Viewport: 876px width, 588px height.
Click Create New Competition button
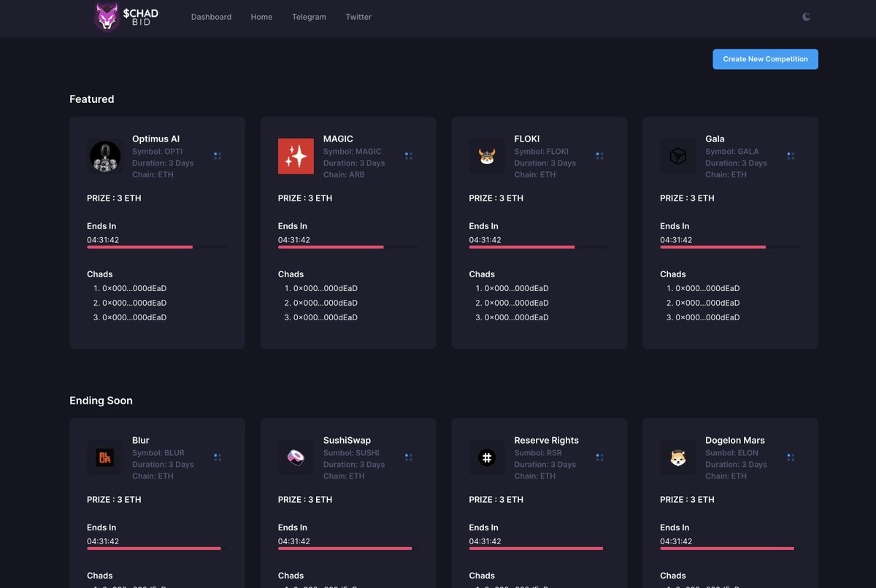point(765,59)
